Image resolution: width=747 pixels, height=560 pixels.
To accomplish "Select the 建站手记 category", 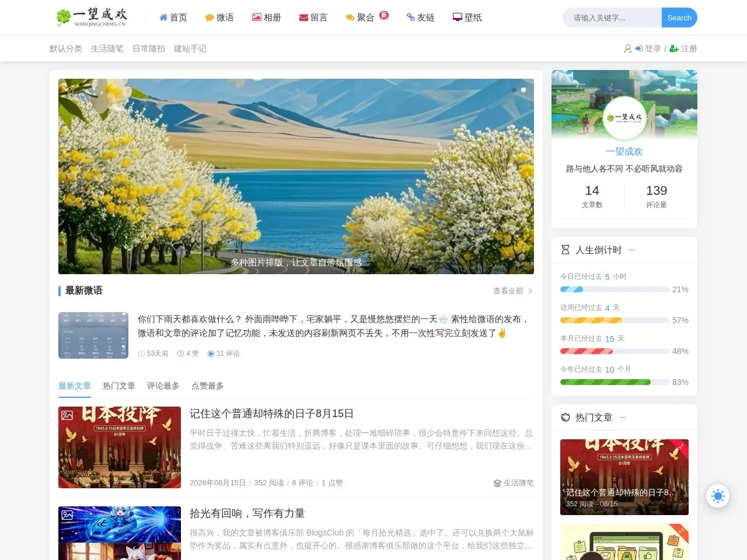I will [x=190, y=48].
